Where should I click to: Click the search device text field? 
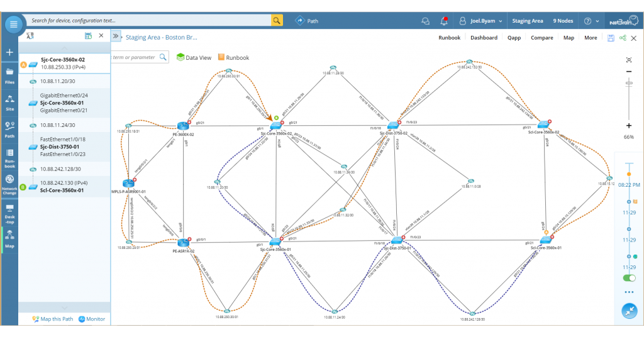(x=150, y=21)
